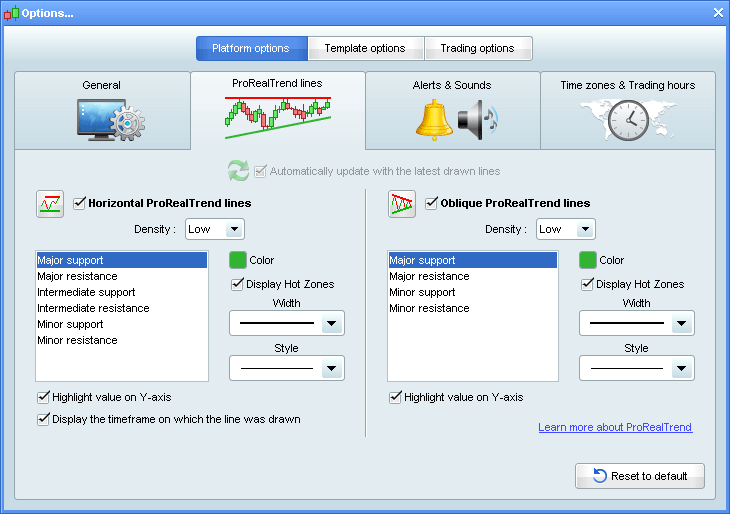730x514 pixels.
Task: Select Intermediate resistance in horizontal list
Action: click(93, 308)
